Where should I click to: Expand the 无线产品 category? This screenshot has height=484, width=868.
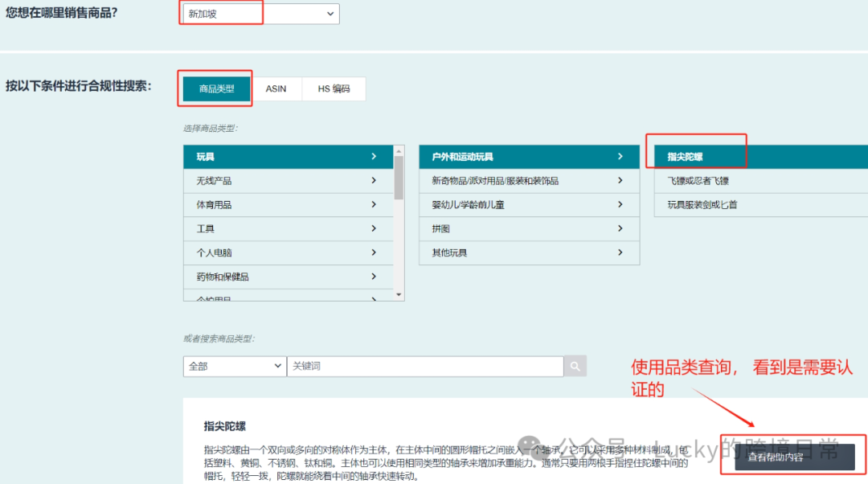click(x=288, y=181)
